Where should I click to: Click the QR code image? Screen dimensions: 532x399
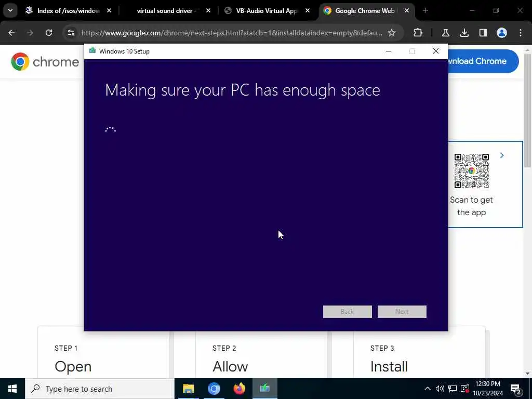click(471, 170)
